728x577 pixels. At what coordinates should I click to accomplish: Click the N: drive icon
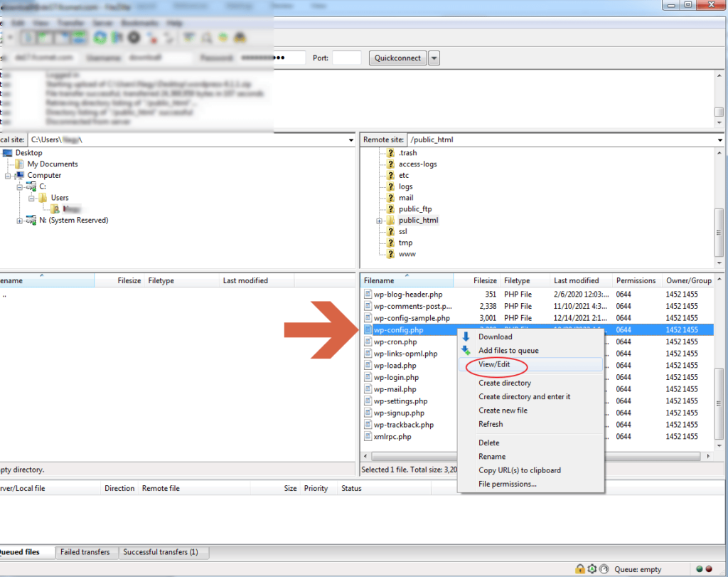coord(31,221)
